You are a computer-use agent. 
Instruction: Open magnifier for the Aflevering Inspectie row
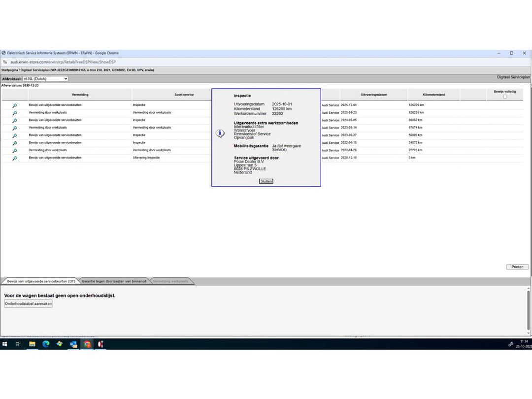pyautogui.click(x=15, y=158)
